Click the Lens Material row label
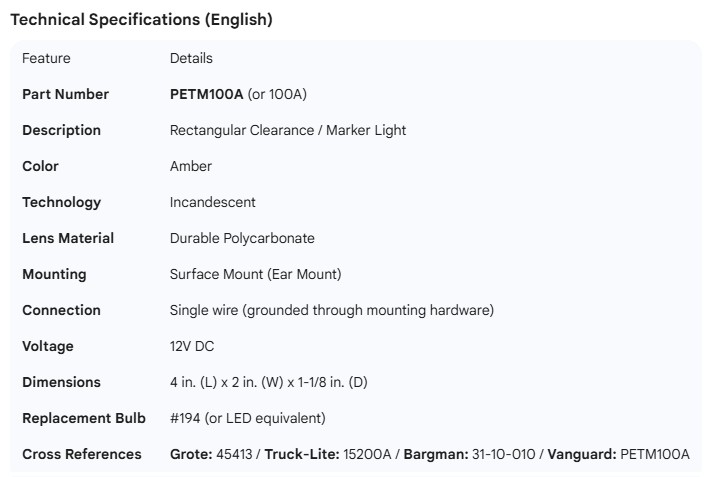Image resolution: width=706 pixels, height=477 pixels. [x=68, y=238]
